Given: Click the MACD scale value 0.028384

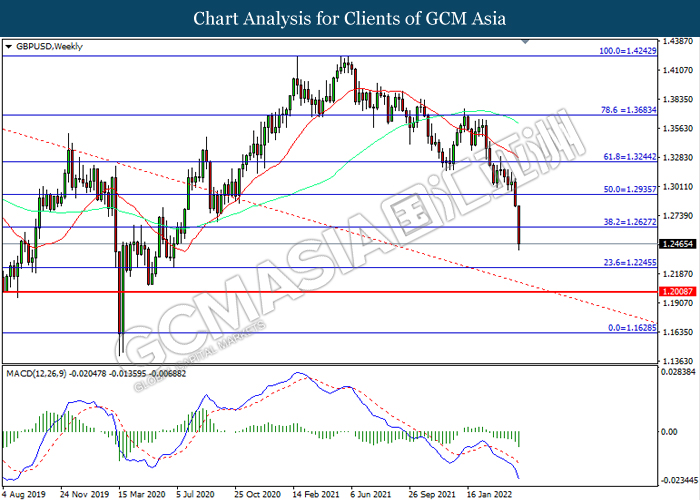Looking at the screenshot, I should [x=678, y=371].
